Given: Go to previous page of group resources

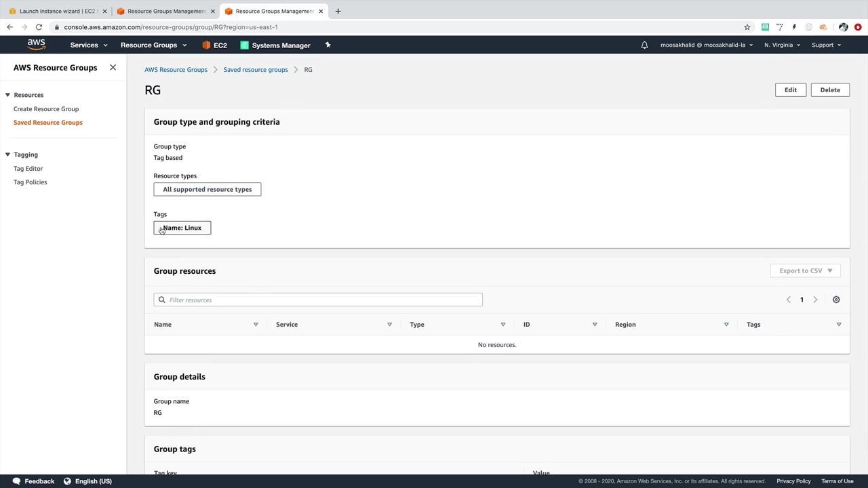Looking at the screenshot, I should [x=788, y=300].
